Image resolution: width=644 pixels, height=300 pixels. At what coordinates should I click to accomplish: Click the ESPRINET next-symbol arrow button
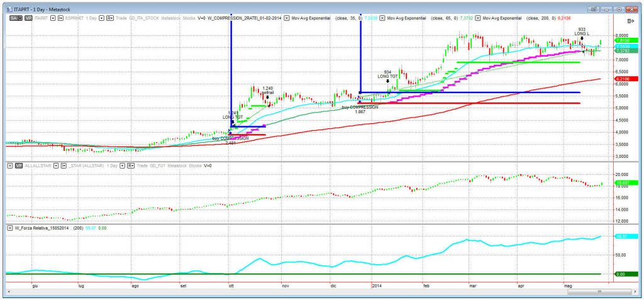pyautogui.click(x=60, y=18)
